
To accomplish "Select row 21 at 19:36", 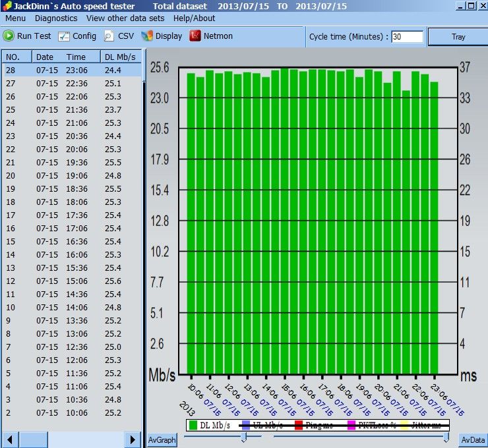I will [72, 162].
